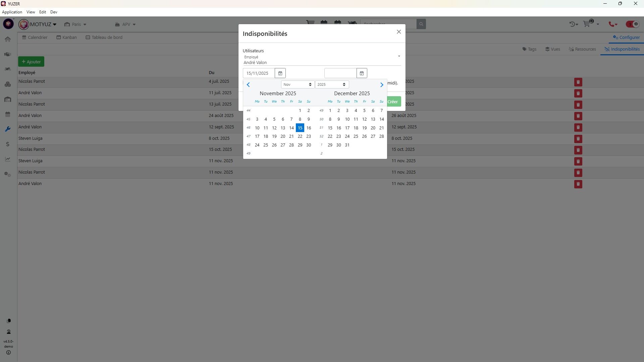The width and height of the screenshot is (644, 362).
Task: Go to next month in calendar
Action: (381, 85)
